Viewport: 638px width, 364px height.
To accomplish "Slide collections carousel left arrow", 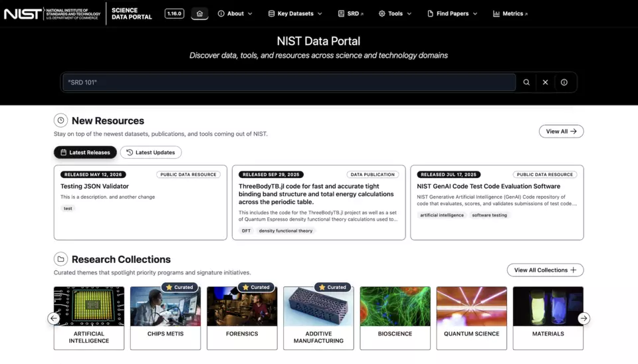I will [x=54, y=318].
